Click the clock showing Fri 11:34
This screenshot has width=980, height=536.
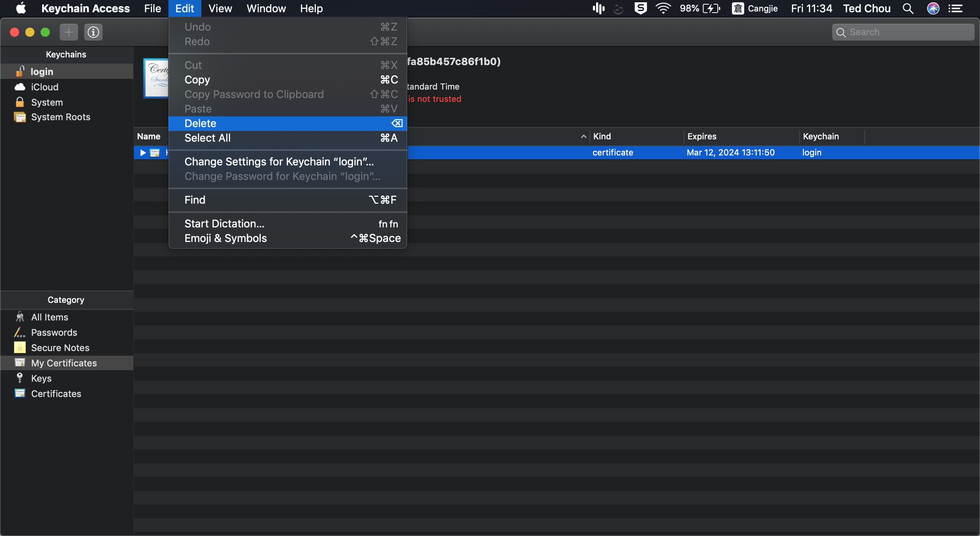812,8
